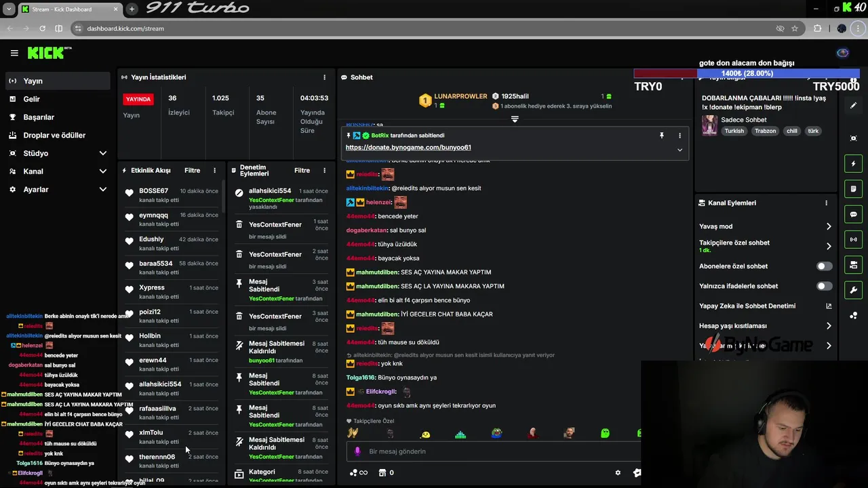Click the pin icon on pinned message

tap(662, 136)
